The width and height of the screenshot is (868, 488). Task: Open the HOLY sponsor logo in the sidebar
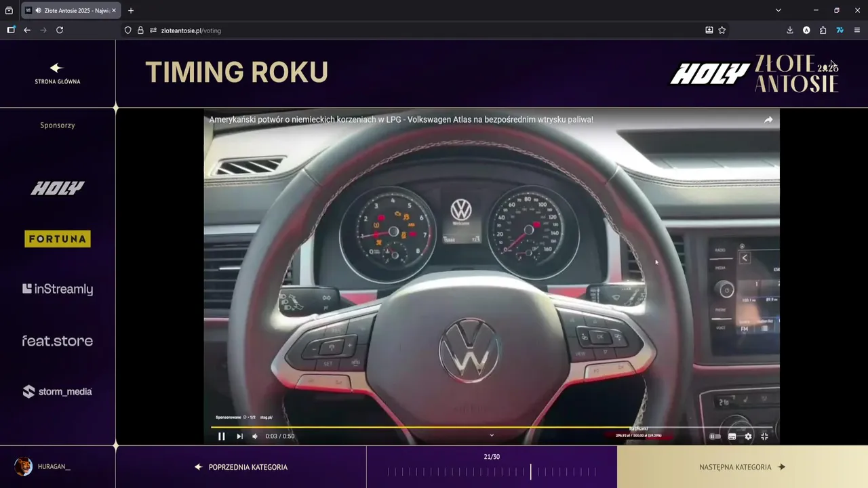point(58,188)
